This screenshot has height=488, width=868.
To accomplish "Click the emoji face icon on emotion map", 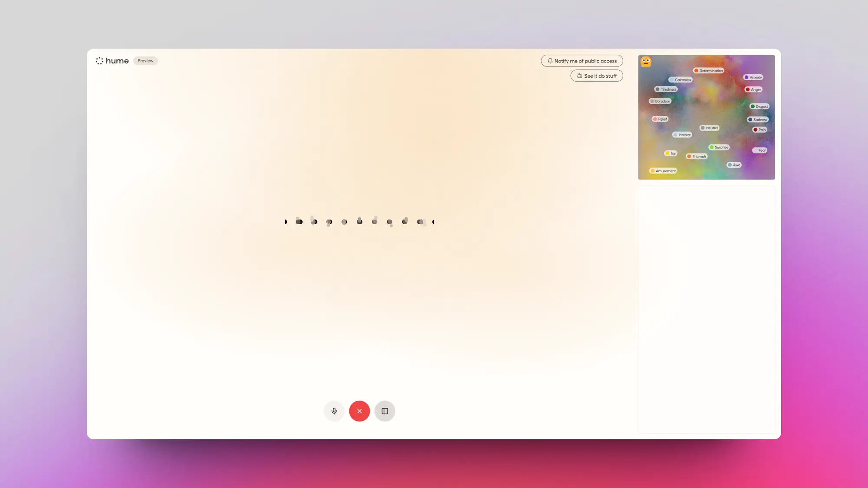I will coord(646,59).
